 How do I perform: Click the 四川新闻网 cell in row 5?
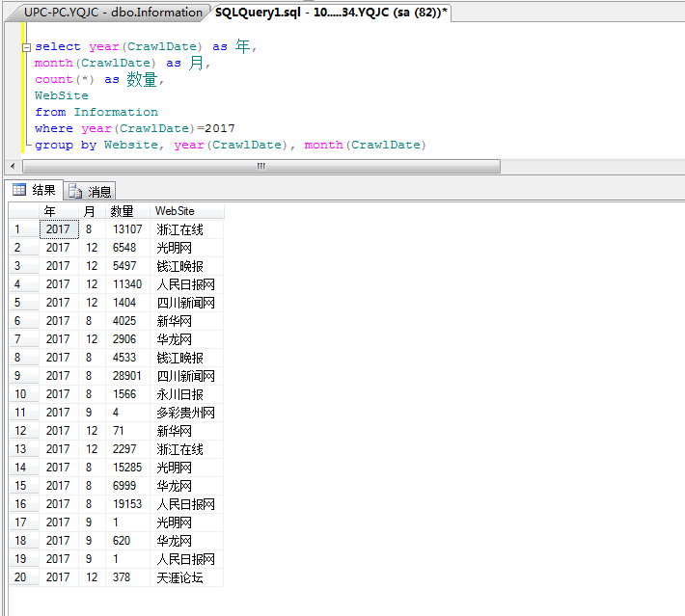point(186,303)
